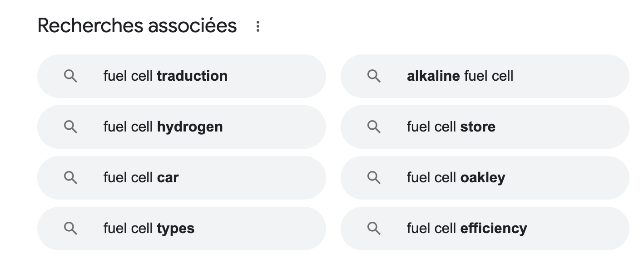Click the Recherches associées heading
The height and width of the screenshot is (273, 644).
pos(137,26)
